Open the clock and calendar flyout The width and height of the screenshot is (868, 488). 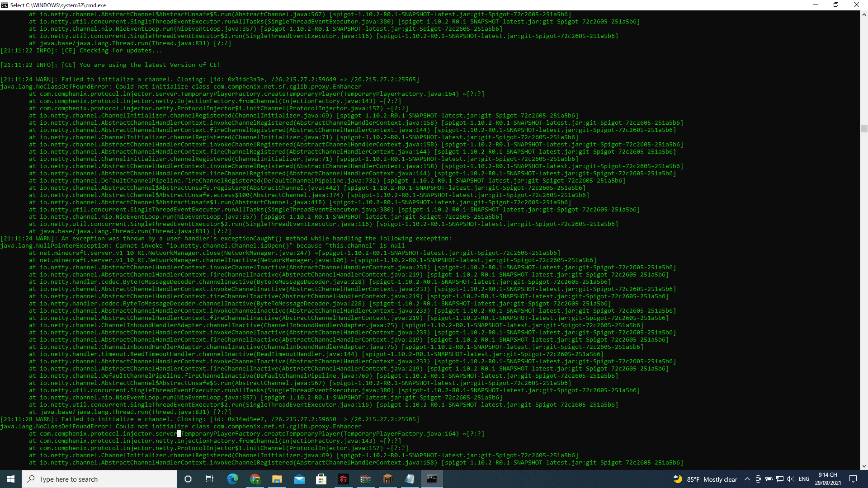click(x=828, y=479)
